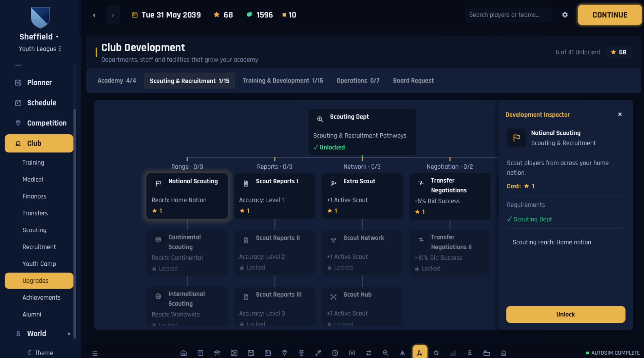Focus the Search players or teams field
The image size is (644, 358).
(x=508, y=15)
